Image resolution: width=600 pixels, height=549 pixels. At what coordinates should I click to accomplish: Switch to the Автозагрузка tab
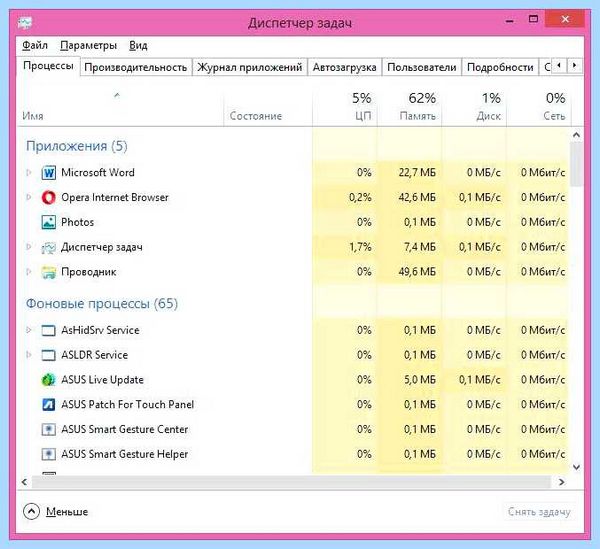pyautogui.click(x=344, y=67)
